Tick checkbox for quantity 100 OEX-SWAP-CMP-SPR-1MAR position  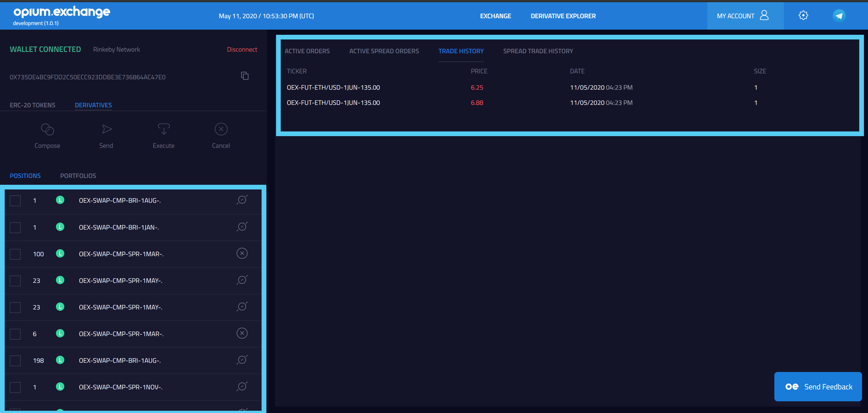tap(15, 254)
